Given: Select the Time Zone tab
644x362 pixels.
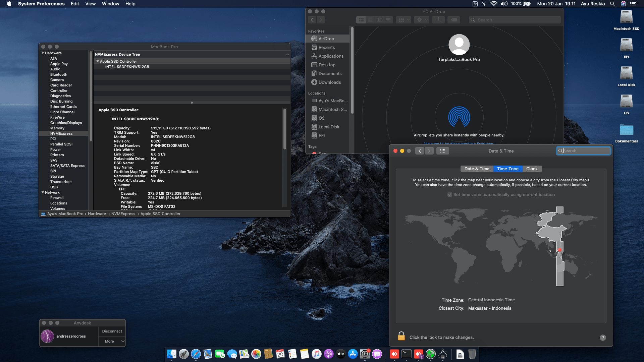Looking at the screenshot, I should [x=507, y=169].
